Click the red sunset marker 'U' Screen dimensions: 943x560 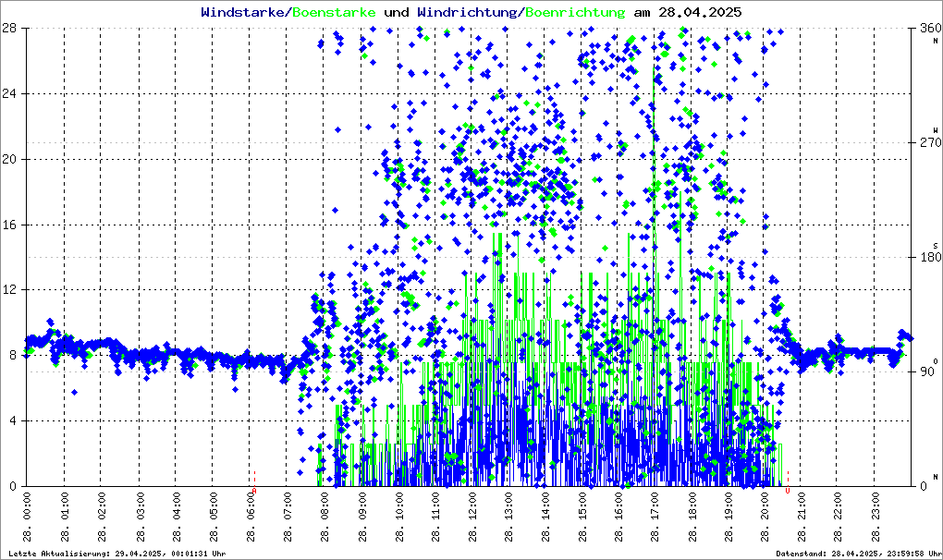coord(788,491)
